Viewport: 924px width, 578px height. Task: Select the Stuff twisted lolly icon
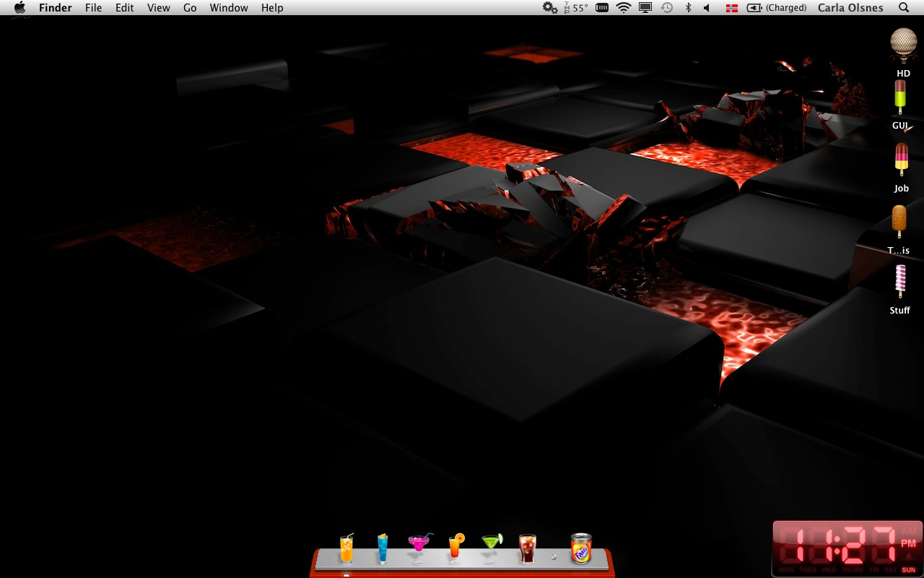click(900, 282)
